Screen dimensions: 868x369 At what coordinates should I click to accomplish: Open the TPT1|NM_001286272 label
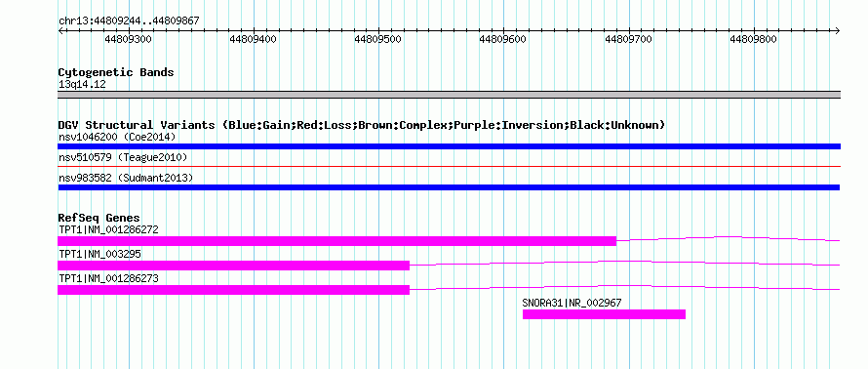click(x=108, y=229)
